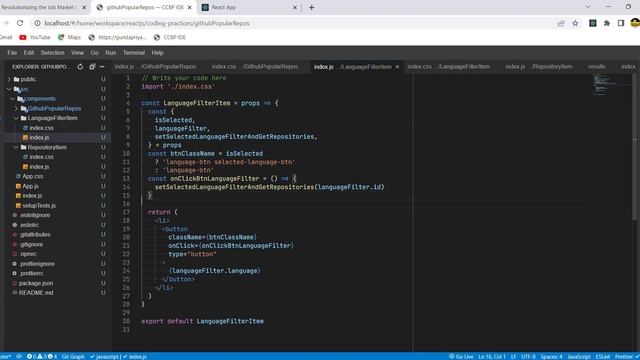Viewport: 640px width, 360px height.
Task: Open the Go menu
Action: (x=95, y=53)
